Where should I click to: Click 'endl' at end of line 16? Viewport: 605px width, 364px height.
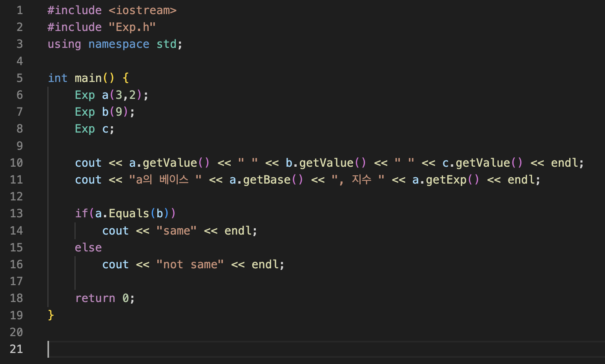(x=265, y=264)
